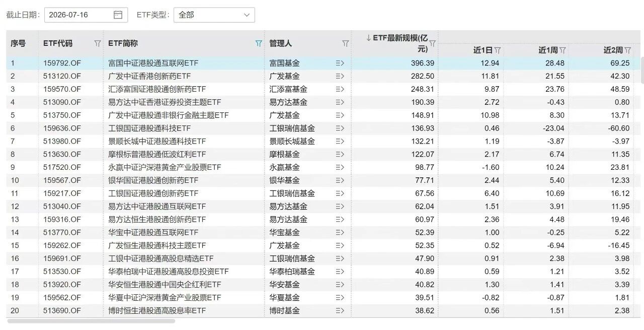
Task: Filter the ETF代码 column
Action: pos(98,43)
